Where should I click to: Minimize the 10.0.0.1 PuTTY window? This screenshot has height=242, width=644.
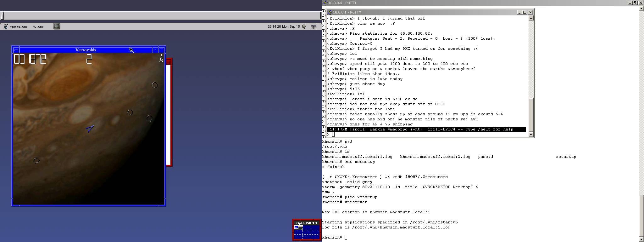519,12
